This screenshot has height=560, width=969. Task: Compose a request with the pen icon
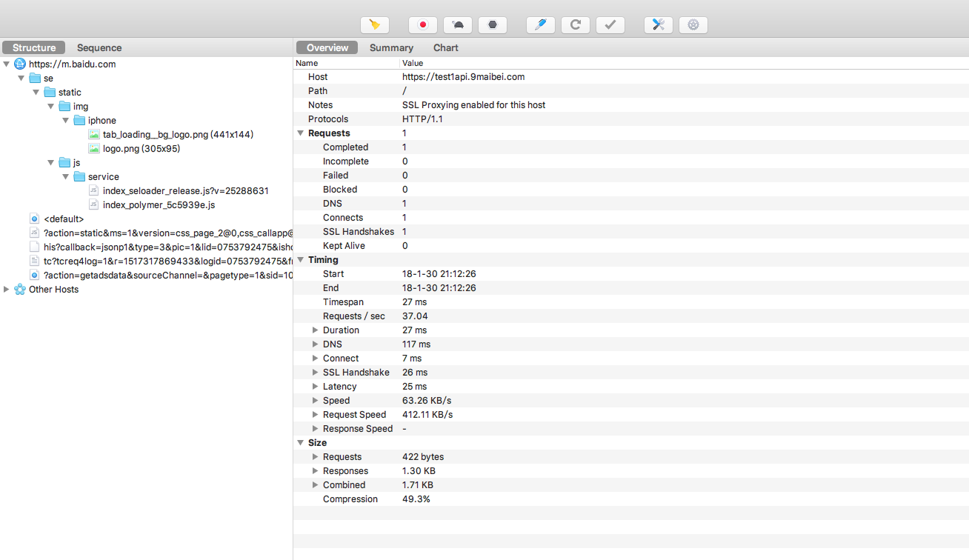point(541,25)
